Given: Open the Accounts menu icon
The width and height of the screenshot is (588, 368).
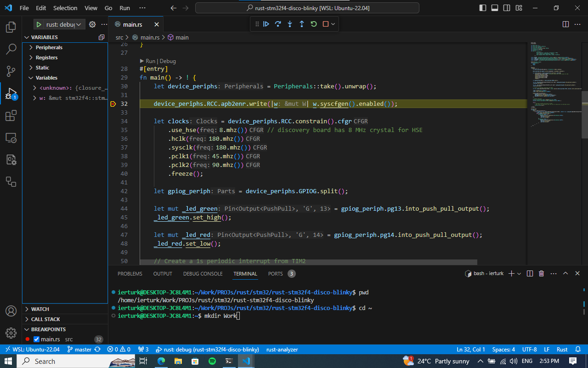Looking at the screenshot, I should click(x=11, y=311).
